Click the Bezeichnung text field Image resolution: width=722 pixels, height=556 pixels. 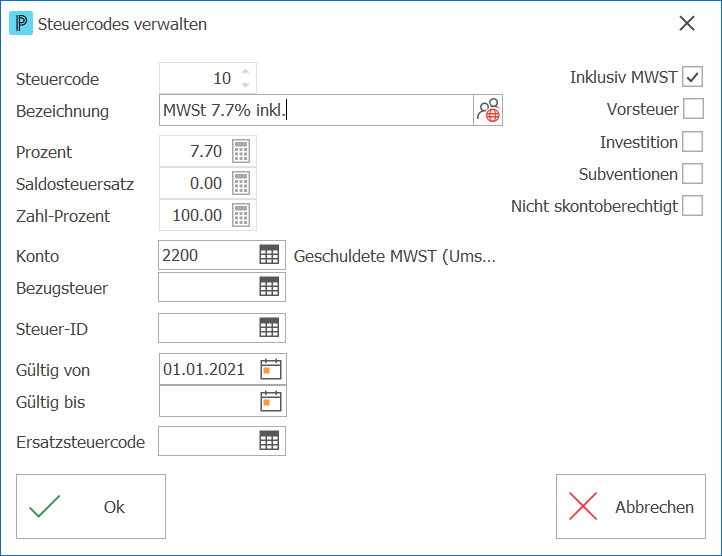tap(316, 110)
